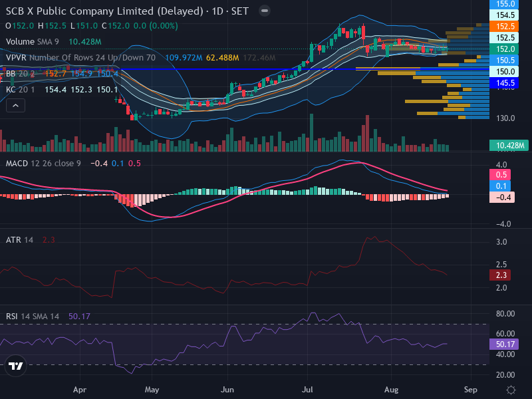The image size is (532, 399).
Task: Click the red 2.3 ATR value label
Action: point(500,275)
